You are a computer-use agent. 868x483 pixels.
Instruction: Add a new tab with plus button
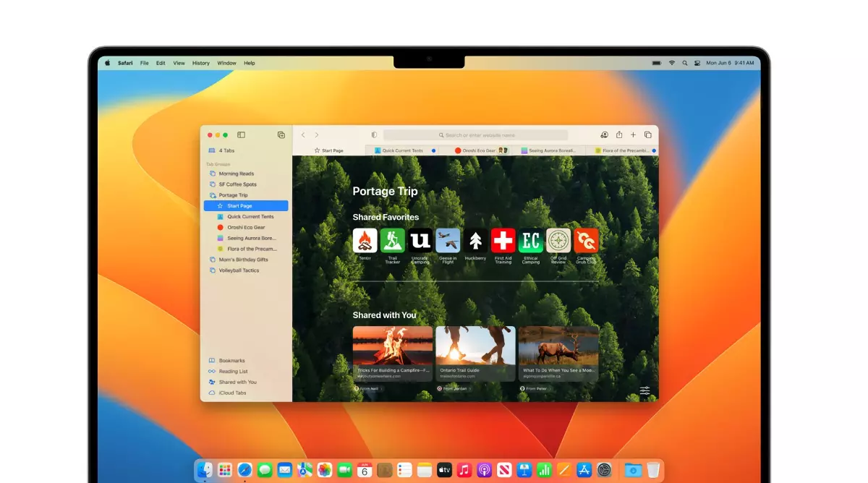pos(633,135)
